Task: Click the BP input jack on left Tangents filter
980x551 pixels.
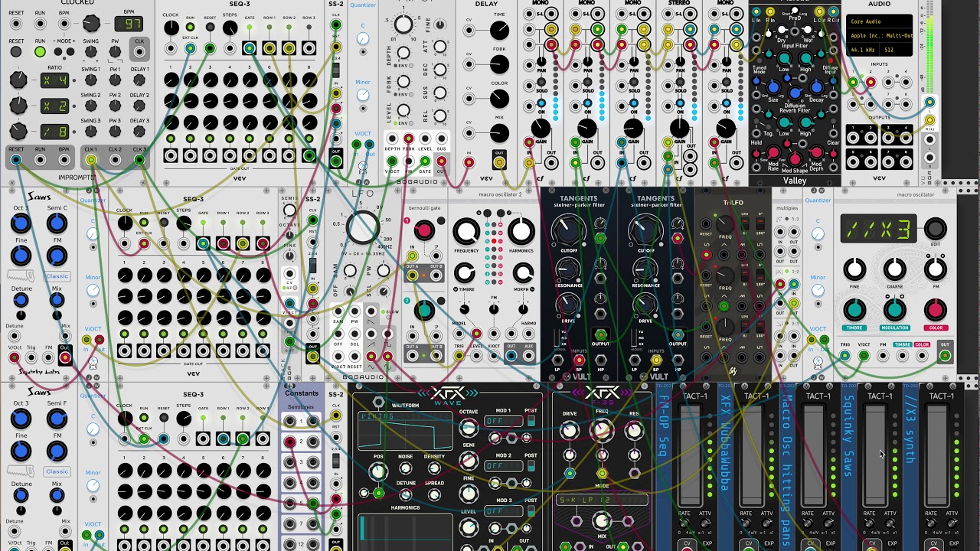Action: 579,361
